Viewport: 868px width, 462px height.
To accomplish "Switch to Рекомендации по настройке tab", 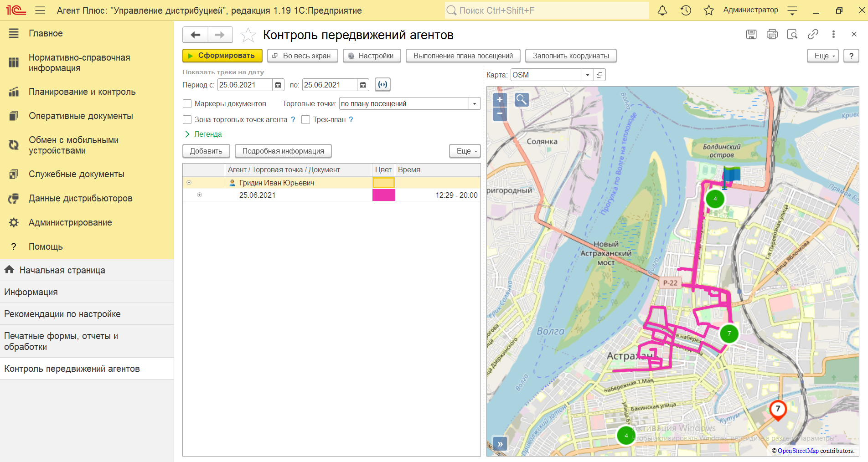I will coord(87,314).
